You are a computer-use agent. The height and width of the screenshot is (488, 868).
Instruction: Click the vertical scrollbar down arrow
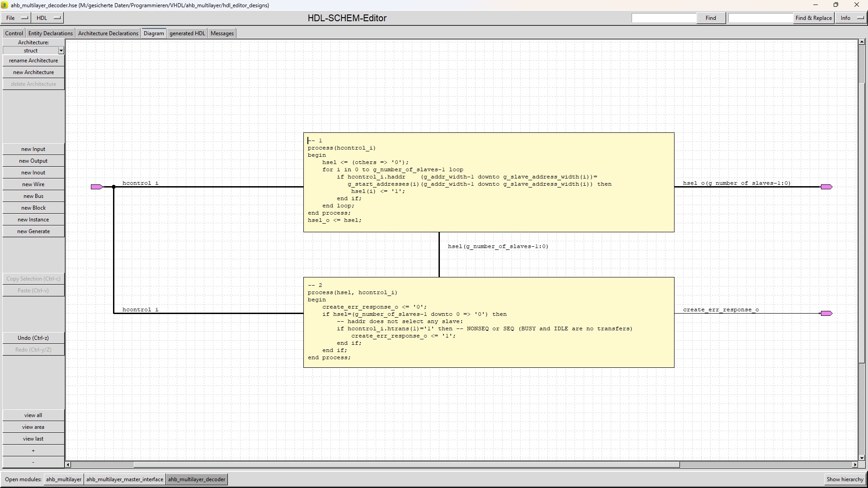pos(862,458)
